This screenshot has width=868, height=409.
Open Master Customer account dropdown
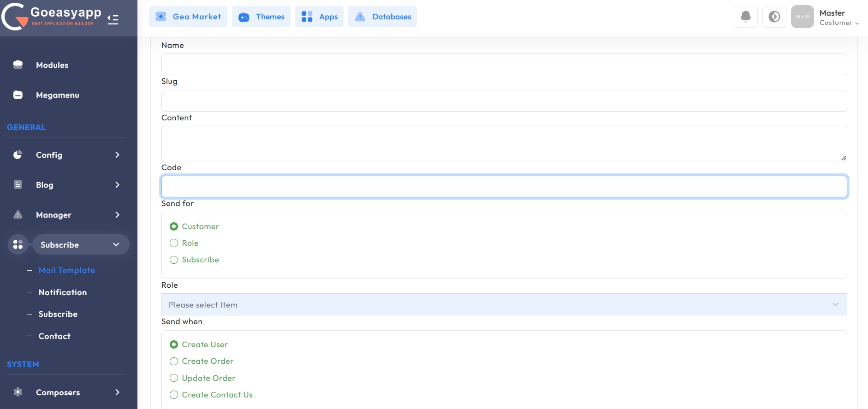tap(838, 18)
